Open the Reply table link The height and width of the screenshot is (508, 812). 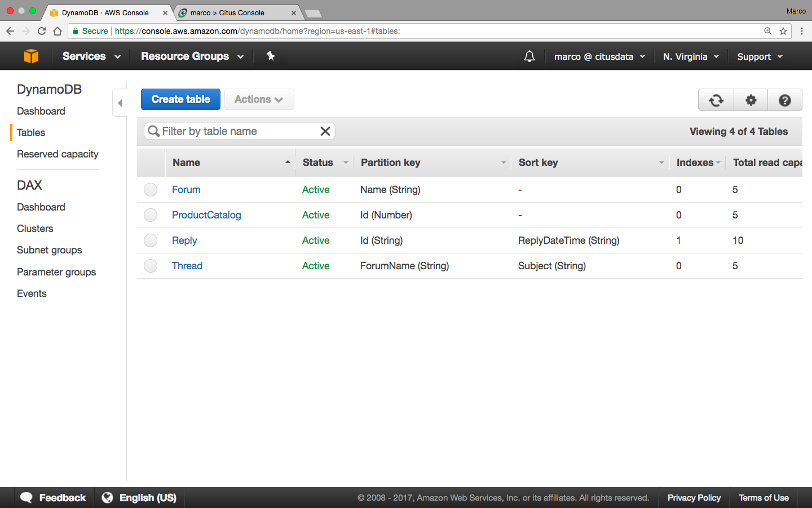coord(184,240)
